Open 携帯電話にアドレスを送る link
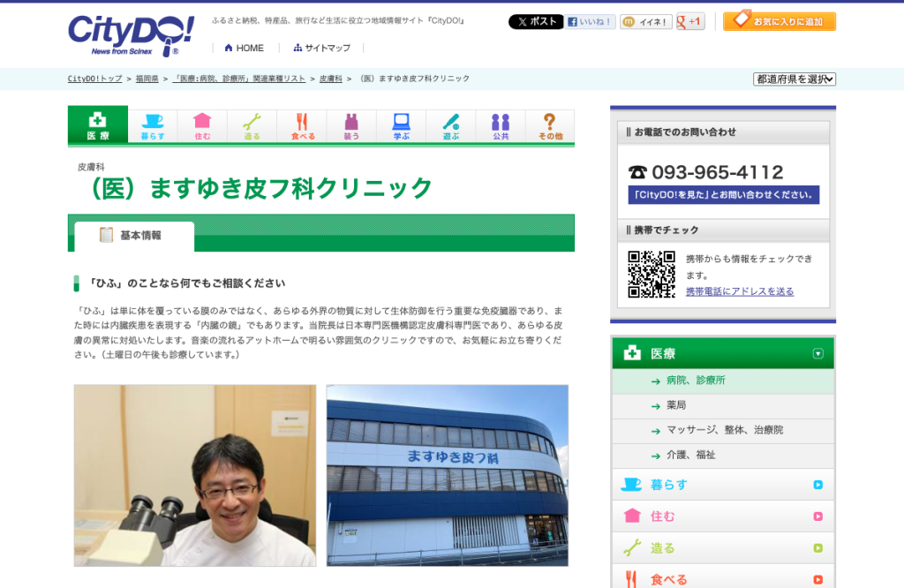 pyautogui.click(x=740, y=291)
